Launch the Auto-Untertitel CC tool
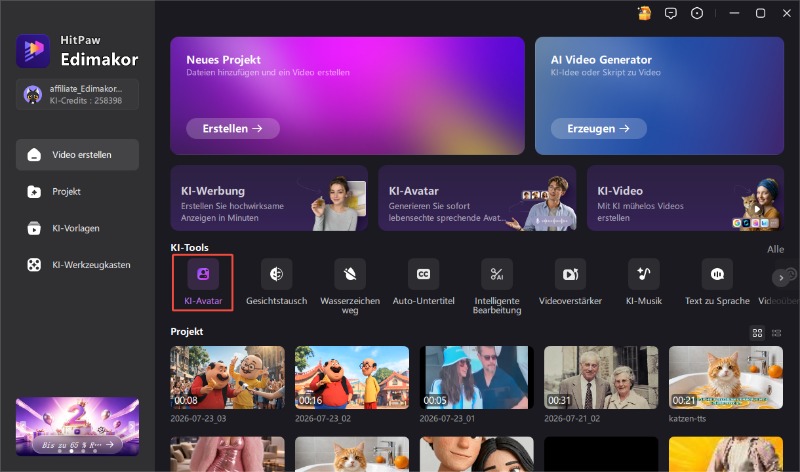This screenshot has width=800, height=472. pos(423,274)
